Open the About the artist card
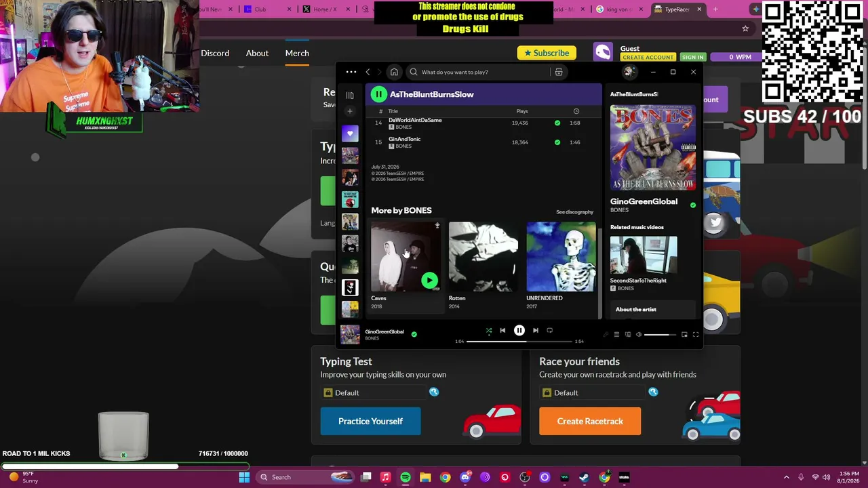 coord(653,310)
